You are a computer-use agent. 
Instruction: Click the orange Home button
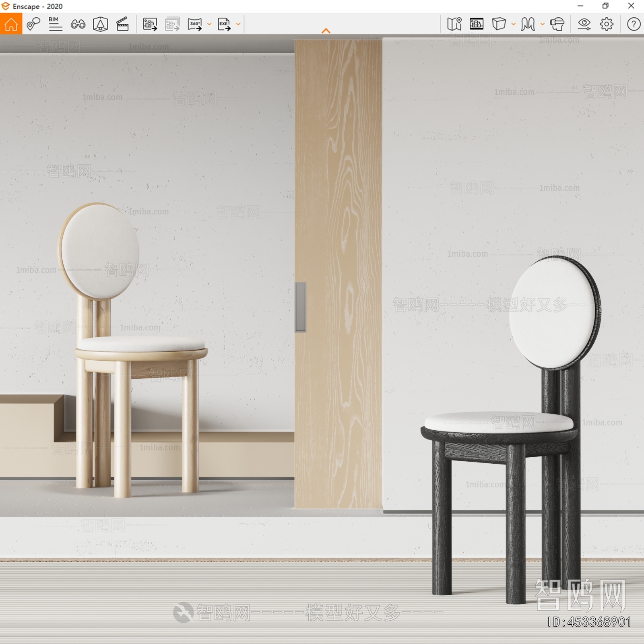tap(11, 24)
